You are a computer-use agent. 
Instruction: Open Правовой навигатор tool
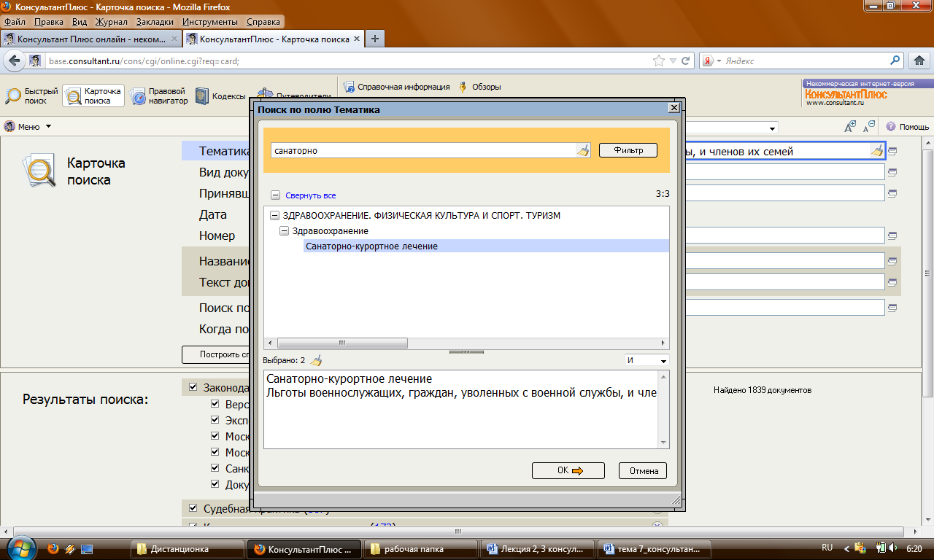coord(159,96)
